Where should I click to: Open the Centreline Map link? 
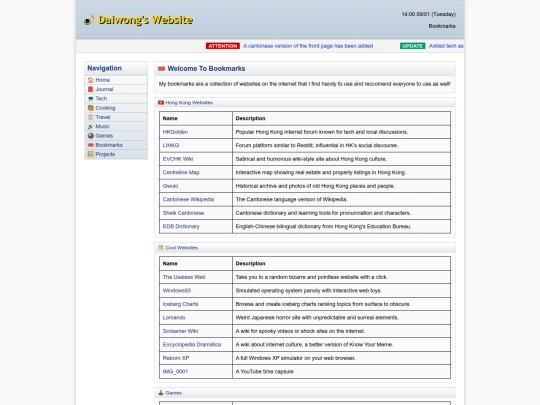pyautogui.click(x=181, y=172)
